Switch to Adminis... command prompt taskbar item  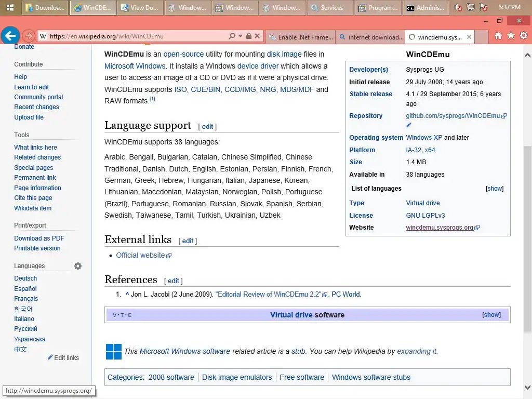pos(425,7)
